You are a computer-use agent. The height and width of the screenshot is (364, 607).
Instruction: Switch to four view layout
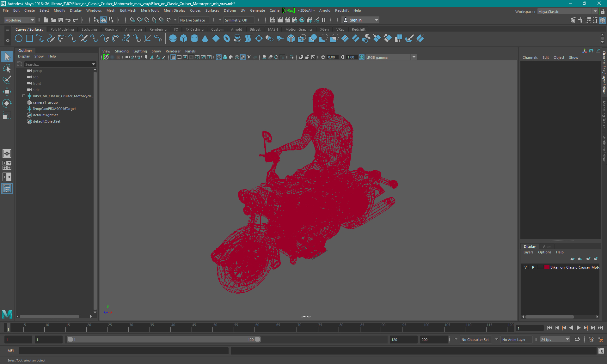[7, 165]
